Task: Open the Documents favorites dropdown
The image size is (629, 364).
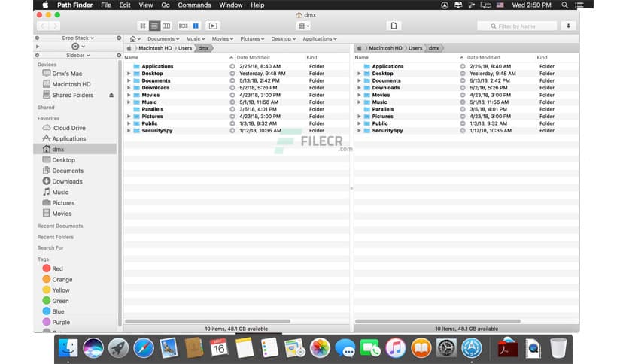Action: [164, 38]
